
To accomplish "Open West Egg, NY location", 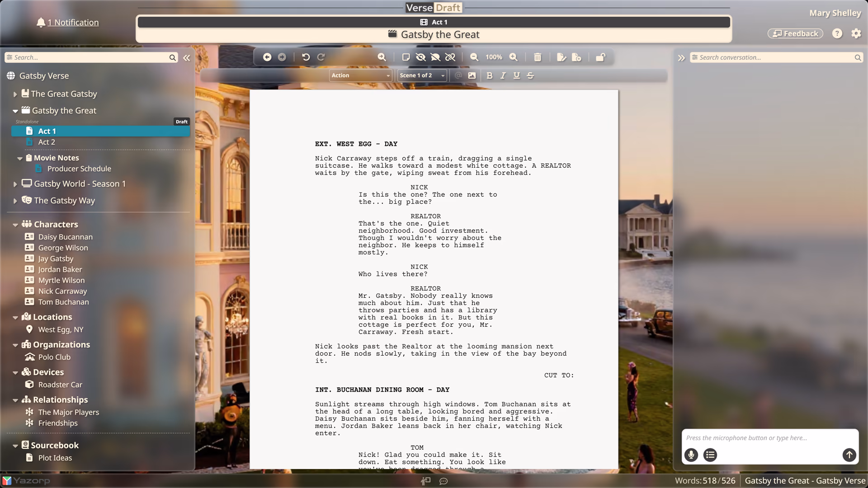I will (61, 329).
